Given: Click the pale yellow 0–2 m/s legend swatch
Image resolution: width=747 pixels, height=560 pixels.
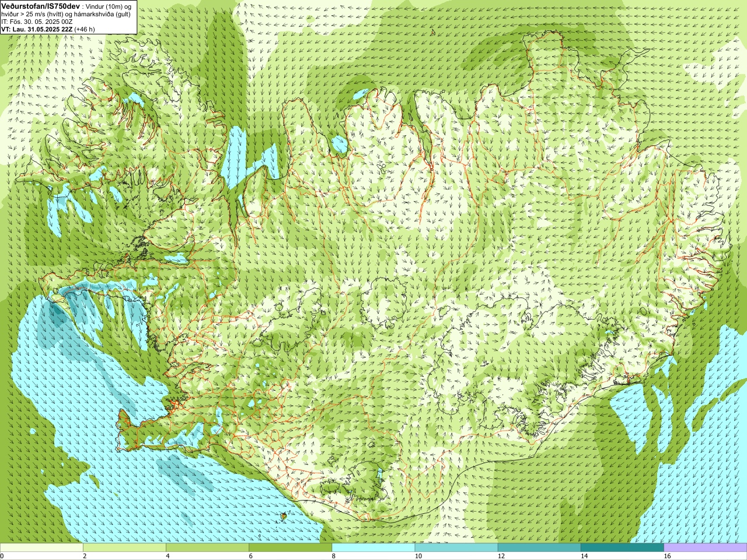Looking at the screenshot, I should pos(41,548).
